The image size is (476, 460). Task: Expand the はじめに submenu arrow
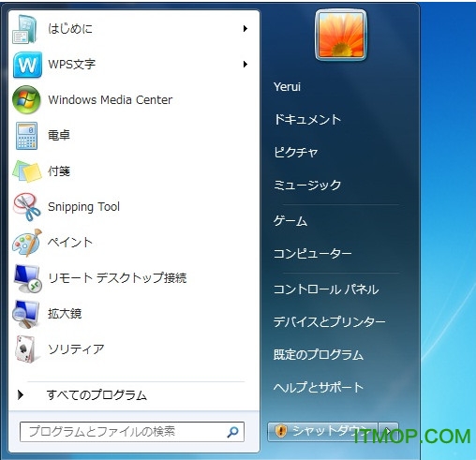(245, 29)
